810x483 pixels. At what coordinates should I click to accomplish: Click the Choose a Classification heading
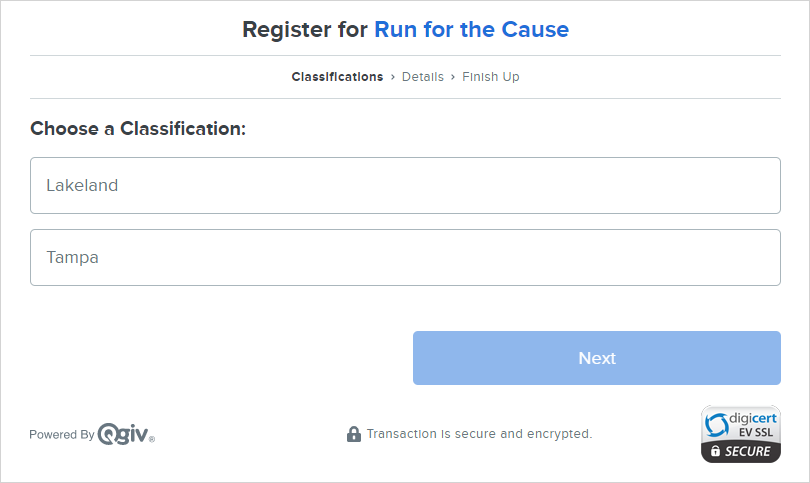[138, 129]
